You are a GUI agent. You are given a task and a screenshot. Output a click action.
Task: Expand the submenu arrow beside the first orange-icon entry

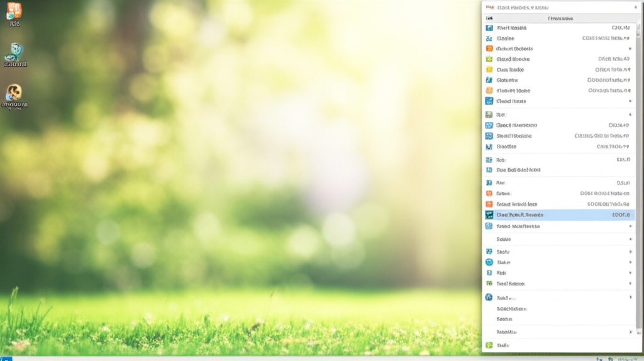pyautogui.click(x=630, y=48)
